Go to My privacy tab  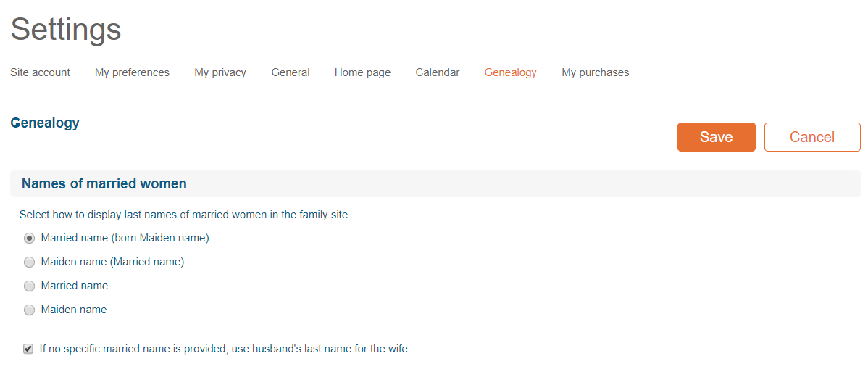(220, 72)
